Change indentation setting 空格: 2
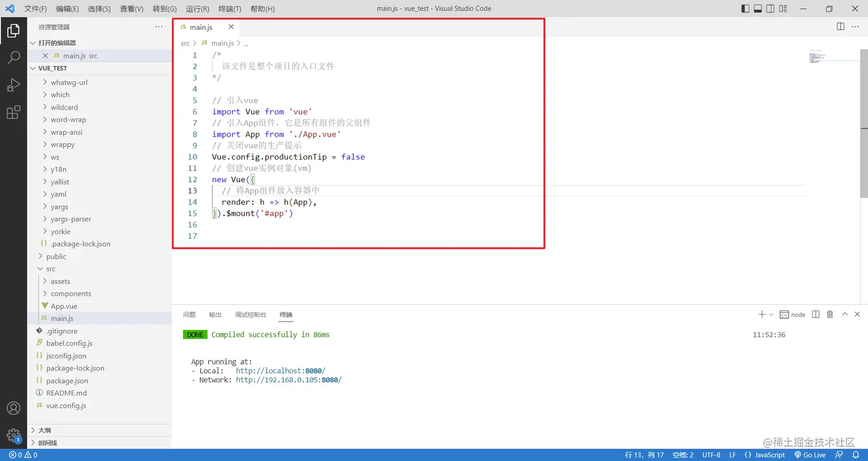 pyautogui.click(x=683, y=455)
